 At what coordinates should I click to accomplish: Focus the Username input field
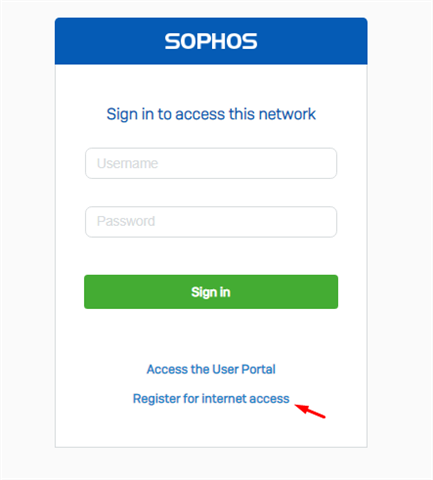coord(211,163)
